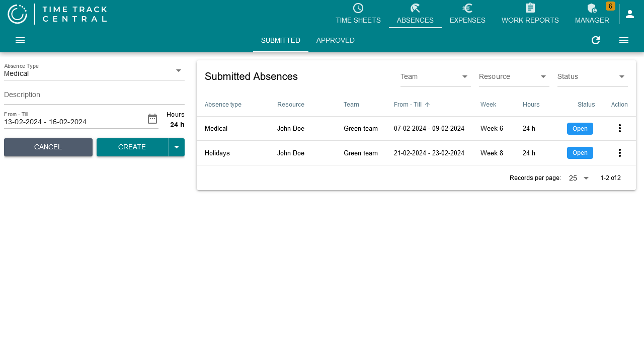
Task: Click the Open status of Holidays row
Action: [580, 153]
